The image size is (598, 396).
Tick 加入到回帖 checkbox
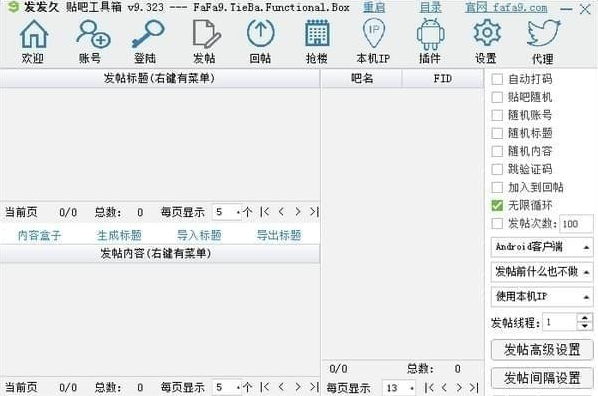pyautogui.click(x=497, y=187)
